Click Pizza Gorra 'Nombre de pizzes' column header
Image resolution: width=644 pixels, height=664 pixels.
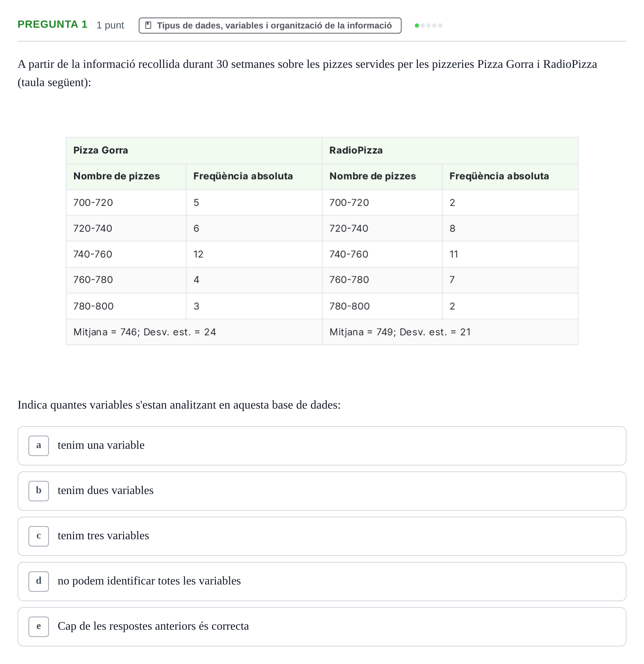(x=126, y=176)
